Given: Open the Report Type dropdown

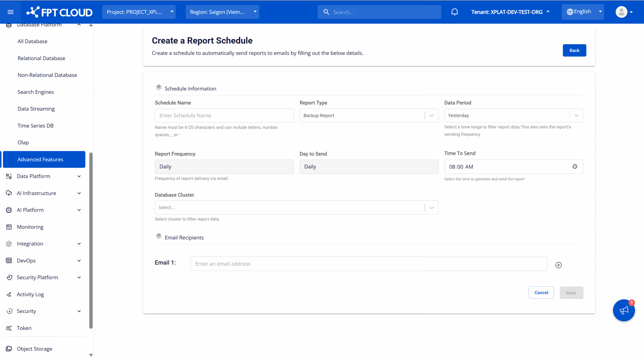Looking at the screenshot, I should pyautogui.click(x=369, y=115).
